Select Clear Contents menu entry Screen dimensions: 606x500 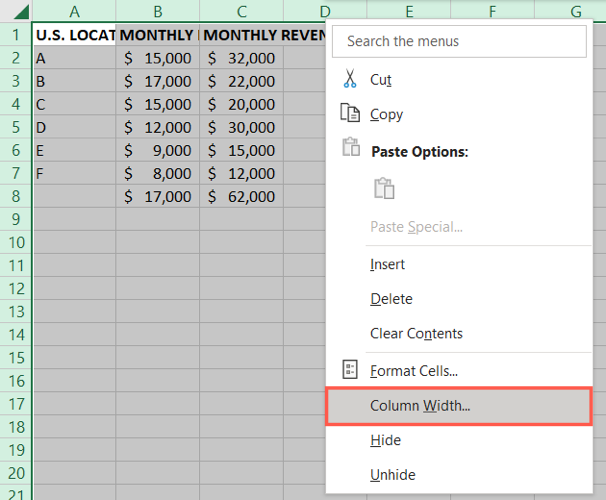[416, 333]
